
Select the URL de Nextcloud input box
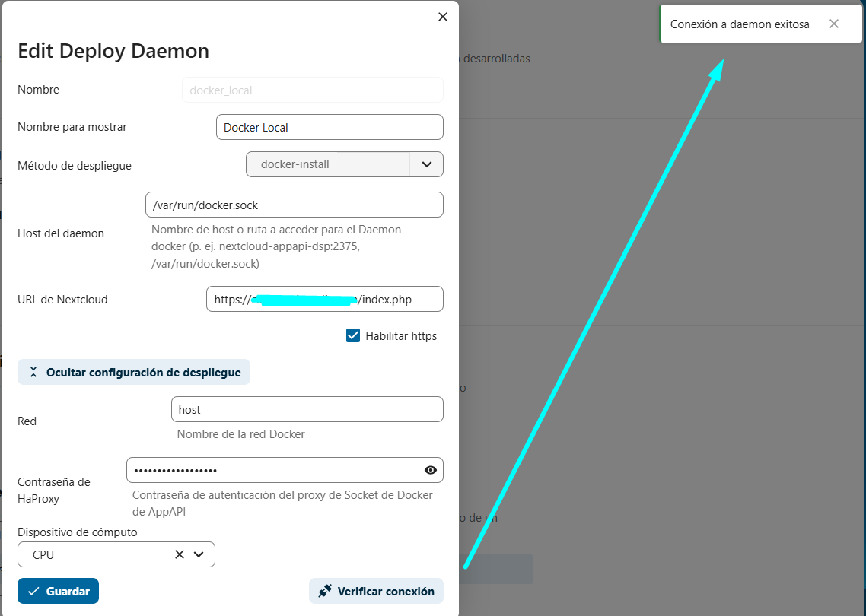324,299
